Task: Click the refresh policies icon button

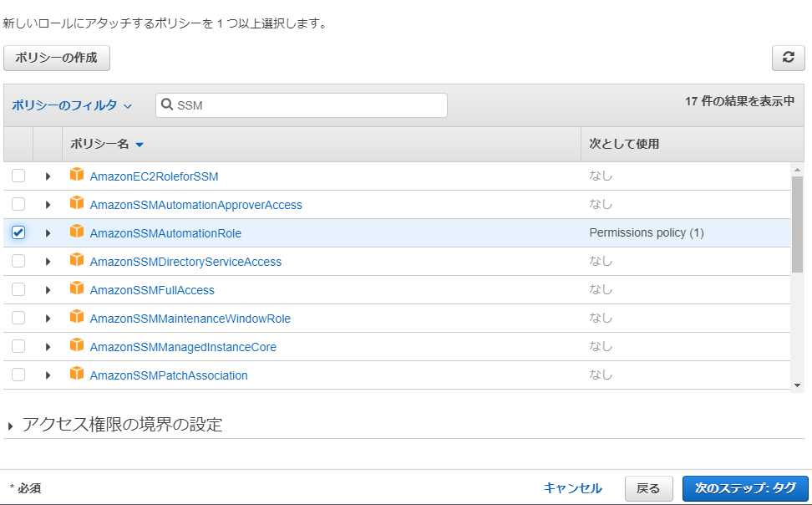Action: (788, 58)
